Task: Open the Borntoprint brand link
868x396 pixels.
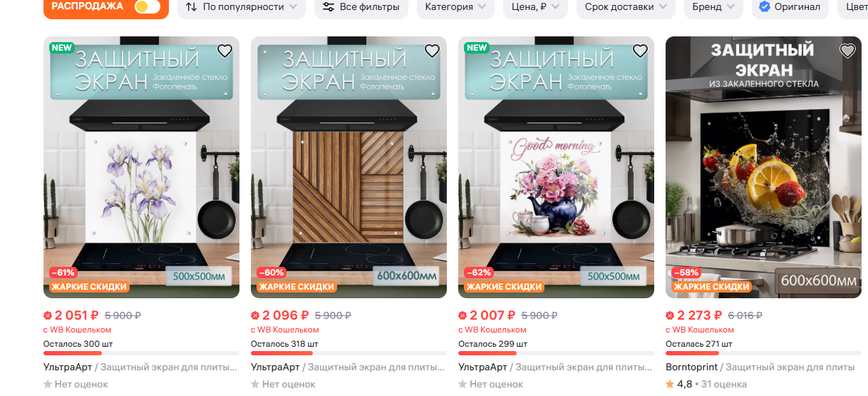Action: (x=691, y=367)
